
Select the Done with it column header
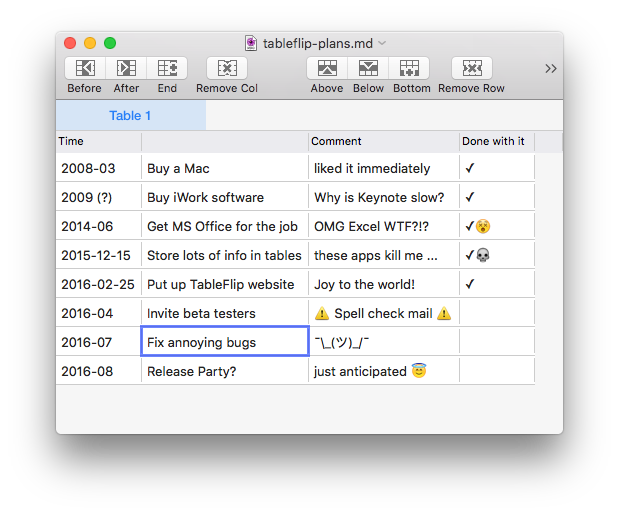click(496, 142)
